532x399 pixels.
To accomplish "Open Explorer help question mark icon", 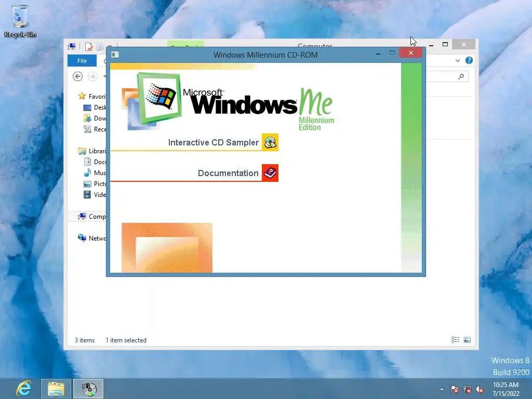I will [469, 60].
